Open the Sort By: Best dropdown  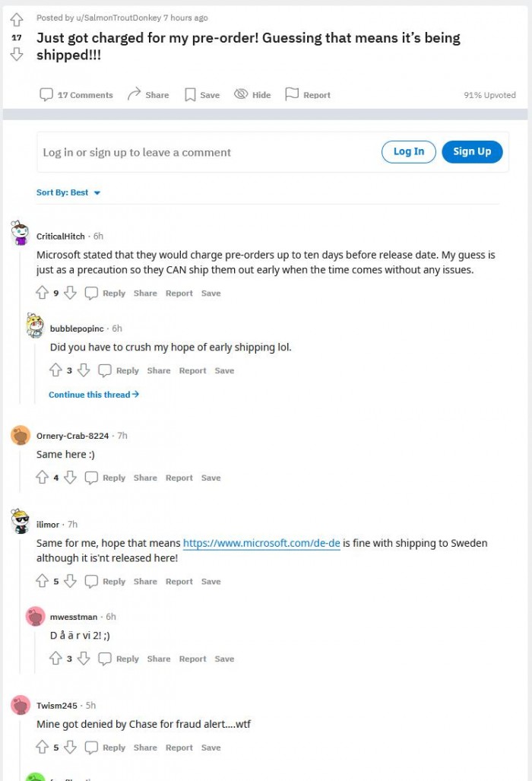click(x=68, y=192)
